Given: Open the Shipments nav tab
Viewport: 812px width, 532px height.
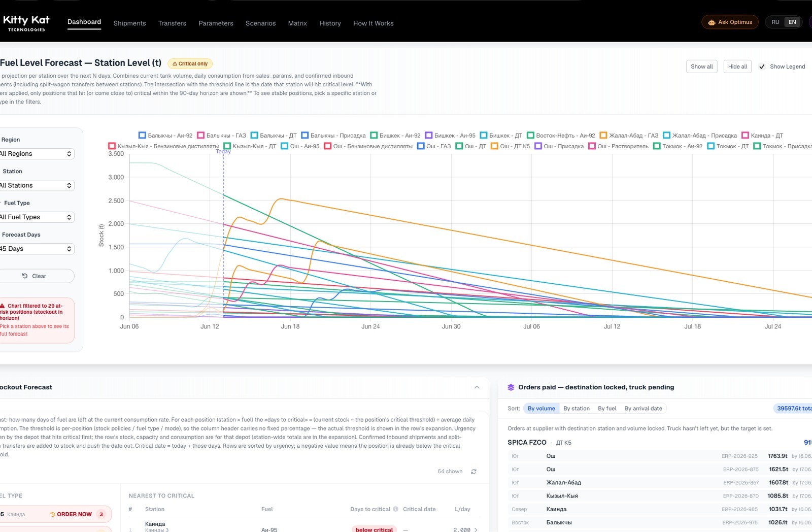Looking at the screenshot, I should [x=129, y=23].
